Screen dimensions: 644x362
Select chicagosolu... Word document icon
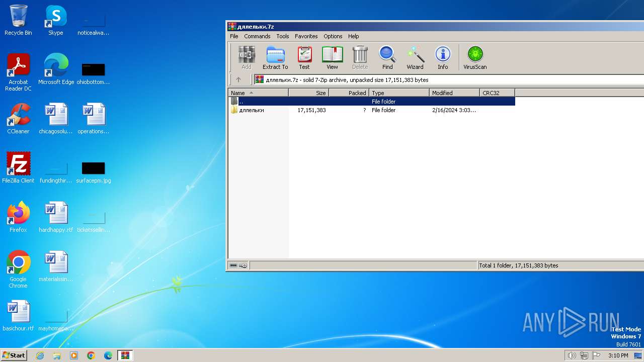[x=56, y=119]
